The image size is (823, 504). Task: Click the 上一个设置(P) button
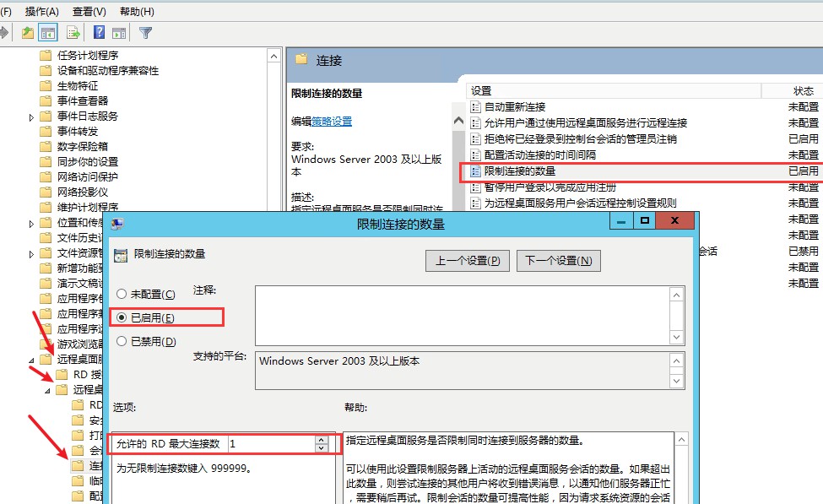click(x=467, y=261)
